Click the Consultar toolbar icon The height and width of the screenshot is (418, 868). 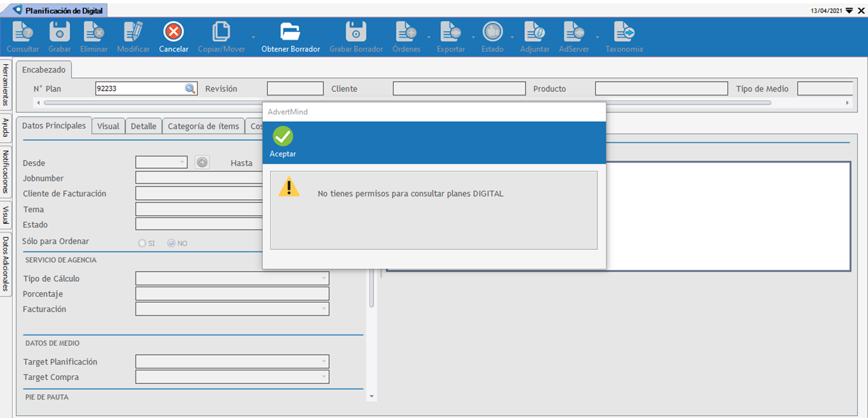(x=23, y=32)
